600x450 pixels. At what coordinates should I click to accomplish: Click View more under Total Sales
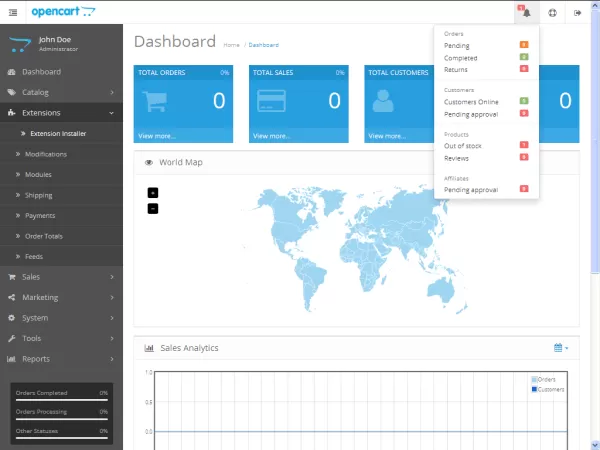click(271, 135)
